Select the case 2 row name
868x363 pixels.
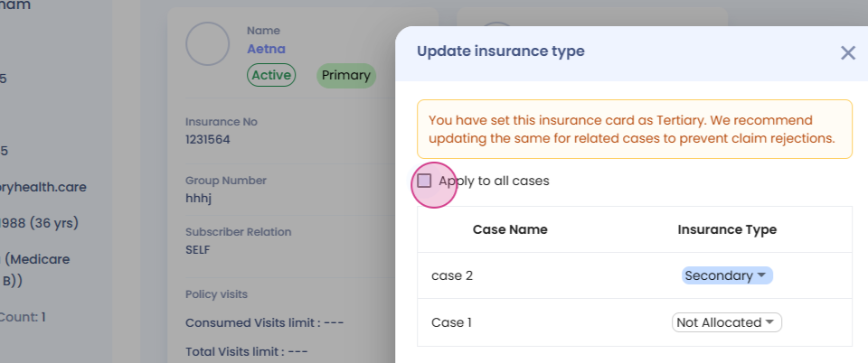452,275
